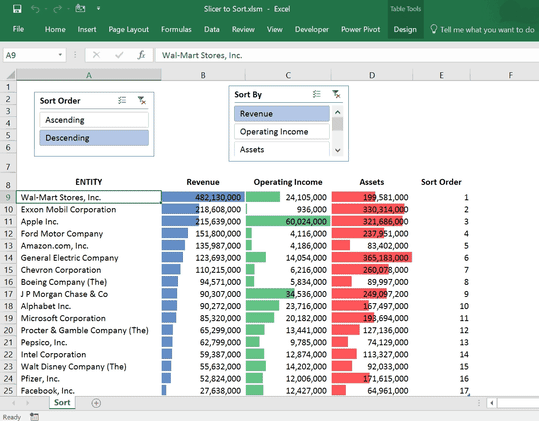The image size is (539, 421).
Task: Toggle multi-select in Sort Order slicer
Action: click(122, 100)
